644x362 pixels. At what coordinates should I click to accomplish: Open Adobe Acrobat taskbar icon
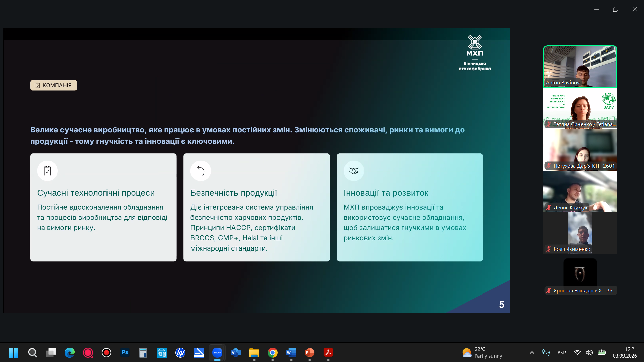(328, 353)
